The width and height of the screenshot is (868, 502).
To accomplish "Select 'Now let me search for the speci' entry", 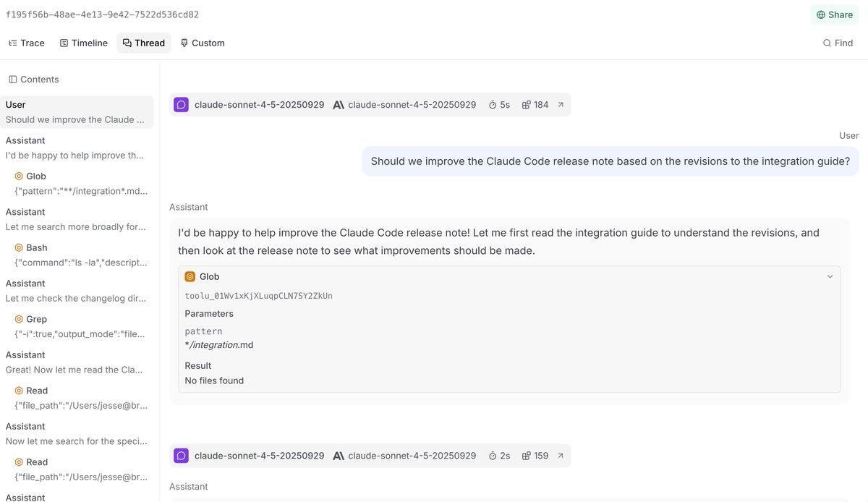I will coord(77,434).
